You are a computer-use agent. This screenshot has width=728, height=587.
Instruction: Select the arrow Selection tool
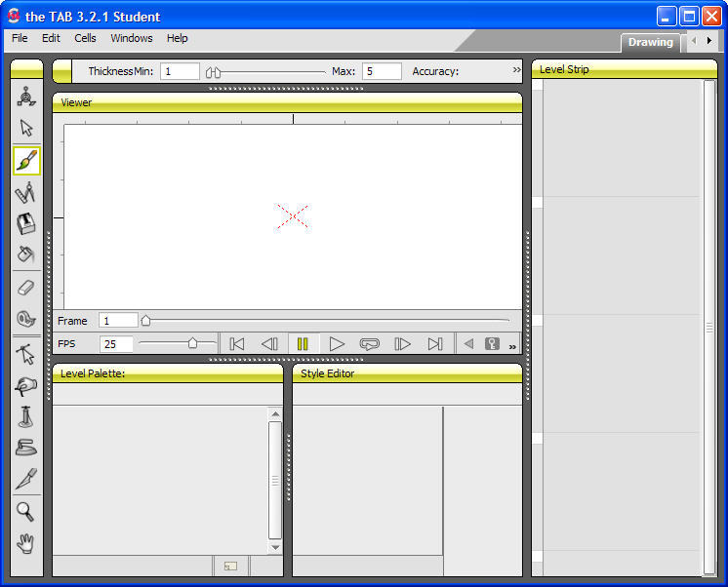point(26,128)
